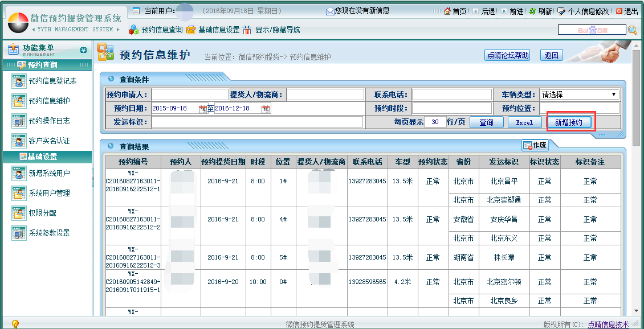This screenshot has height=329, width=644.
Task: Click the 新增预约 button
Action: coord(568,122)
